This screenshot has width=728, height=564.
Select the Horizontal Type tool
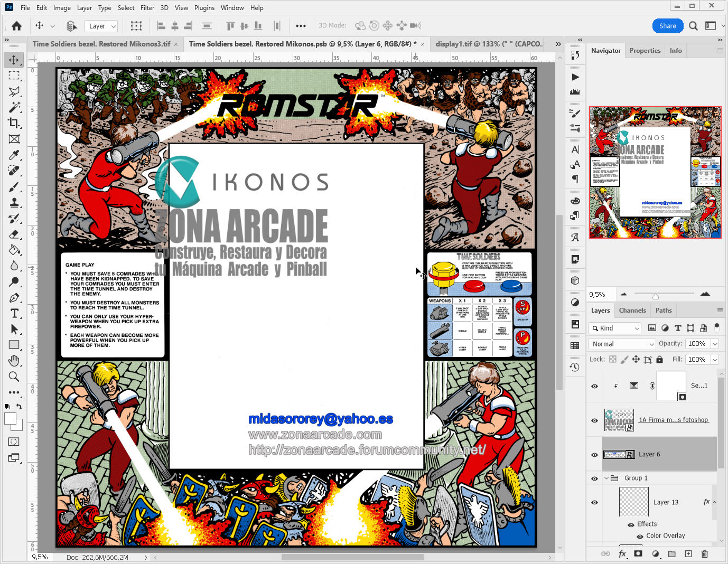pos(14,313)
